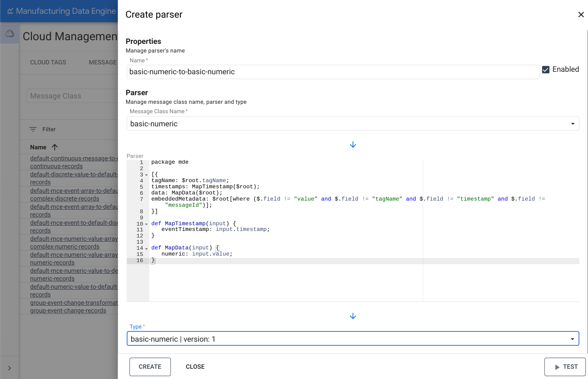Uncheck the Enabled checkbox
The width and height of the screenshot is (588, 379).
pos(546,69)
